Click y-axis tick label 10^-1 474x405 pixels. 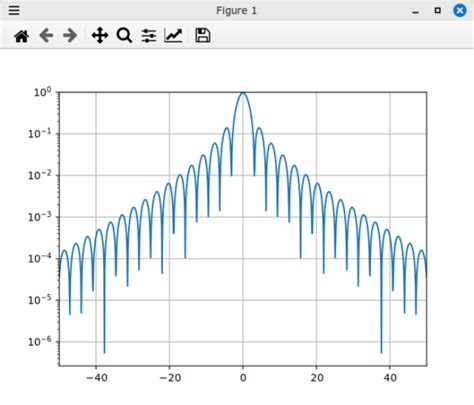[40, 134]
